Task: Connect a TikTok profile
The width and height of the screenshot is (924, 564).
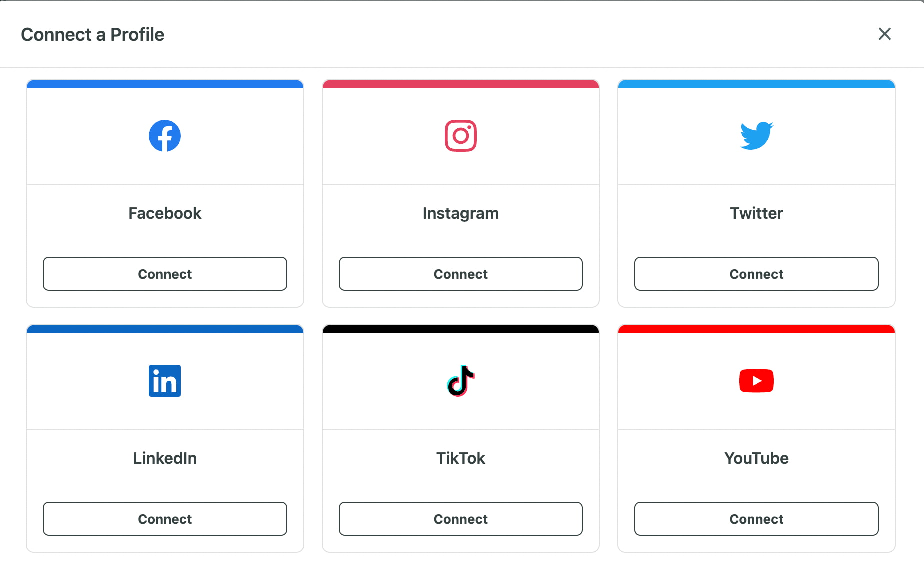Action: [460, 519]
